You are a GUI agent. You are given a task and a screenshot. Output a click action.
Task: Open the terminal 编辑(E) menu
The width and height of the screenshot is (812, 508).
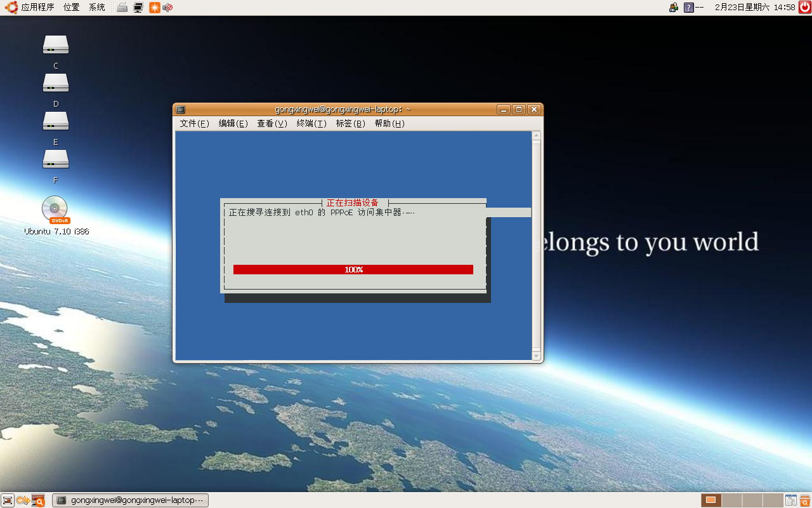pos(233,124)
